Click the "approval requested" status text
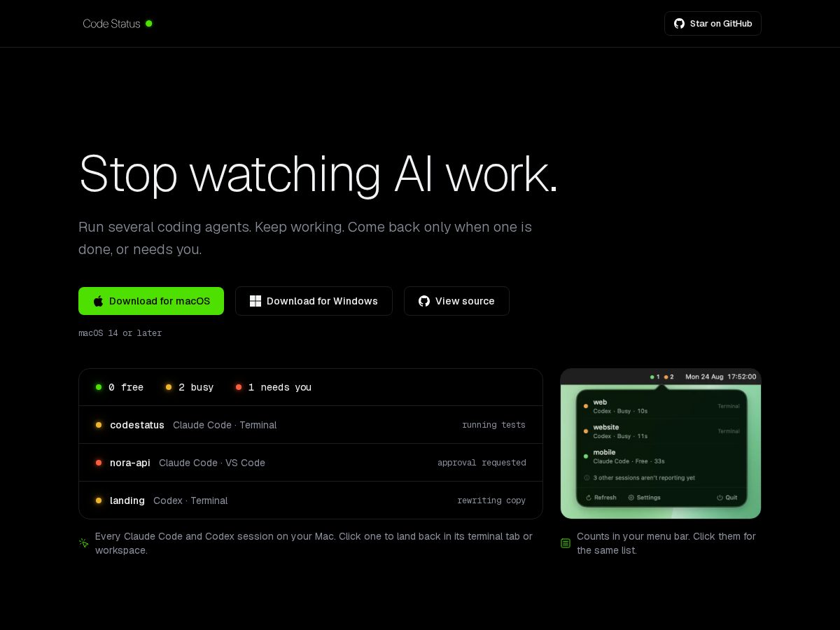840x630 pixels. pos(482,463)
